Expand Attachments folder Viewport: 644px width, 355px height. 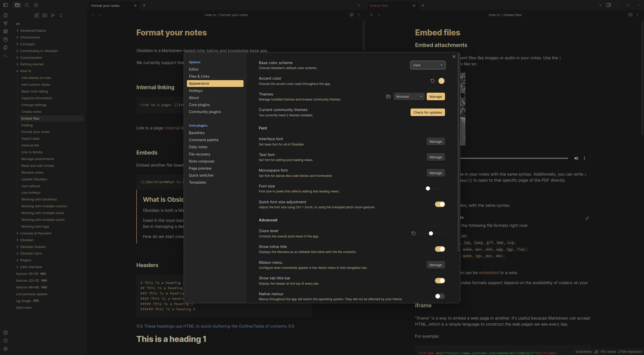[17, 37]
